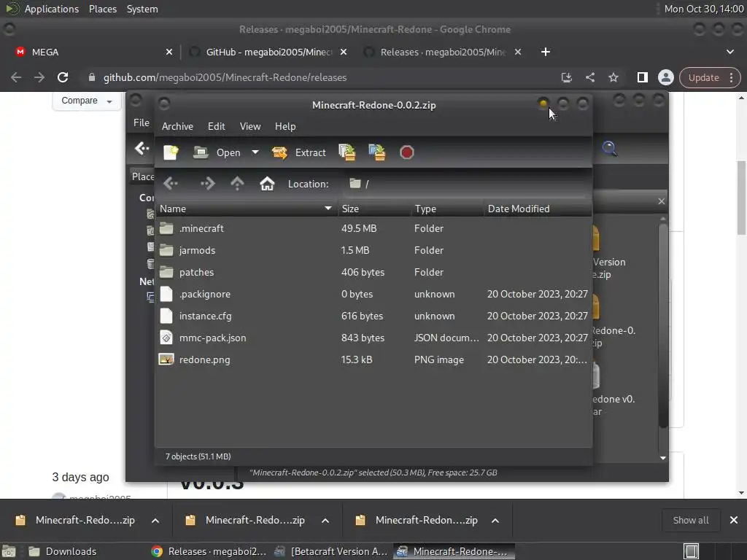This screenshot has width=747, height=560.
Task: Sort by Name column header
Action: [x=246, y=209]
